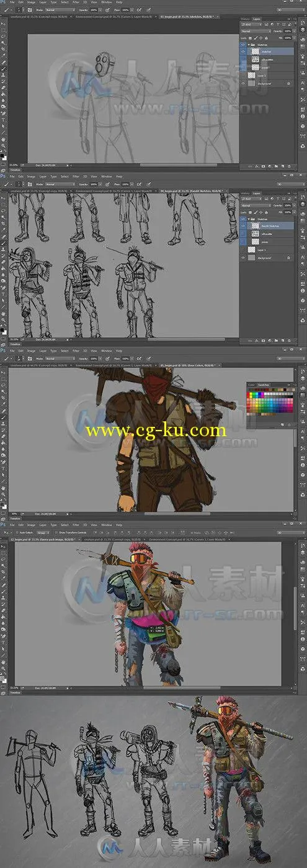The image size is (307, 868).
Task: Select the Pen tool in 05_begin.psd window
Action: click(x=4, y=461)
